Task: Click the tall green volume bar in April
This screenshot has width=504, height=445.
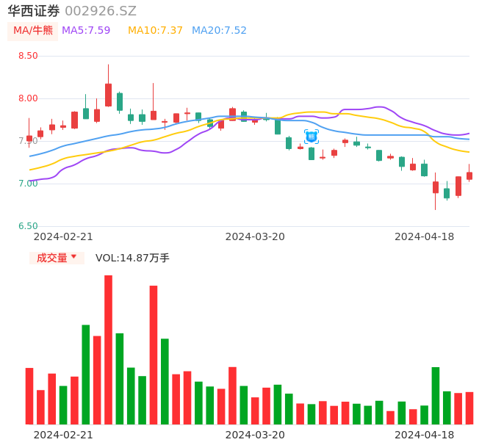Action: point(436,396)
